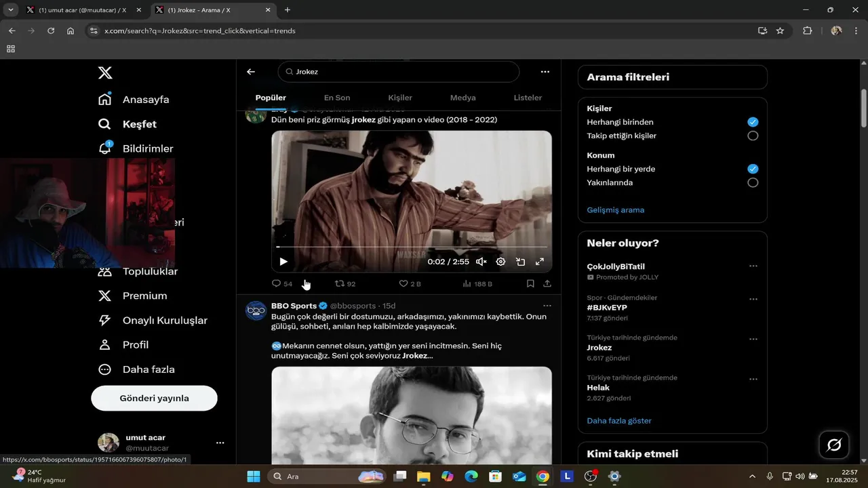Select Herhangi bir yerde radio option
This screenshot has width=868, height=488.
[x=753, y=169]
